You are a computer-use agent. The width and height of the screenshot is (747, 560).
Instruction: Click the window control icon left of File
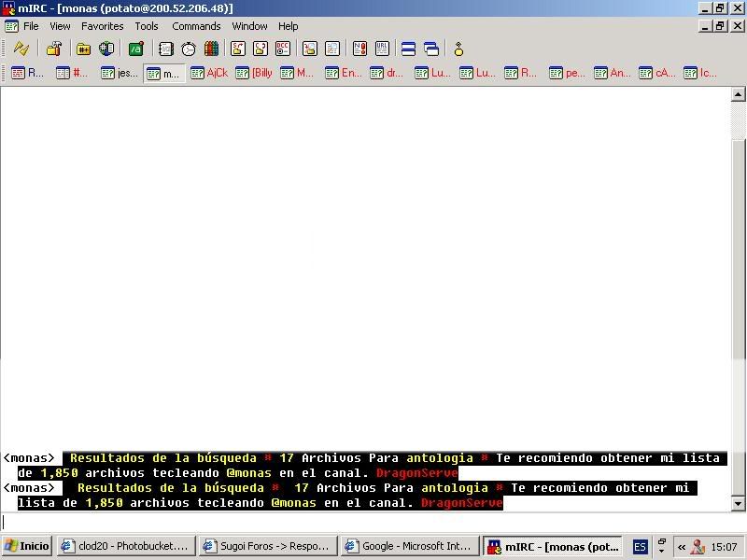pyautogui.click(x=11, y=26)
